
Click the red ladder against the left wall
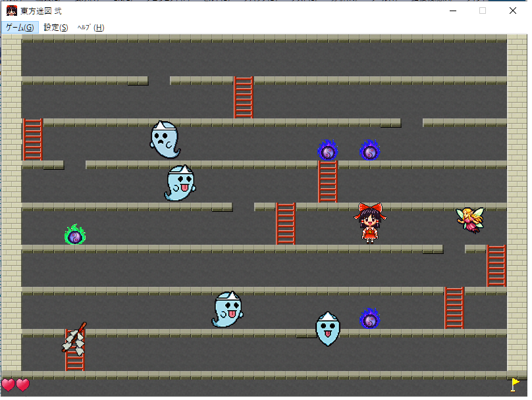[32, 139]
